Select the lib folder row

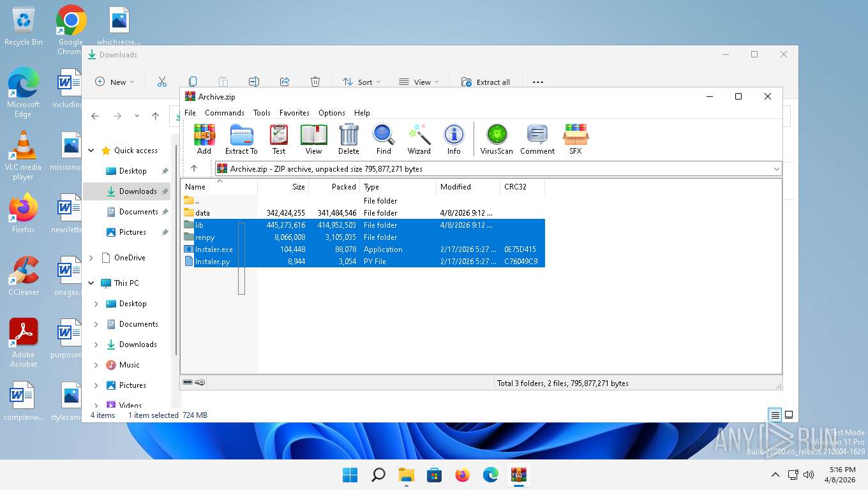(x=364, y=225)
